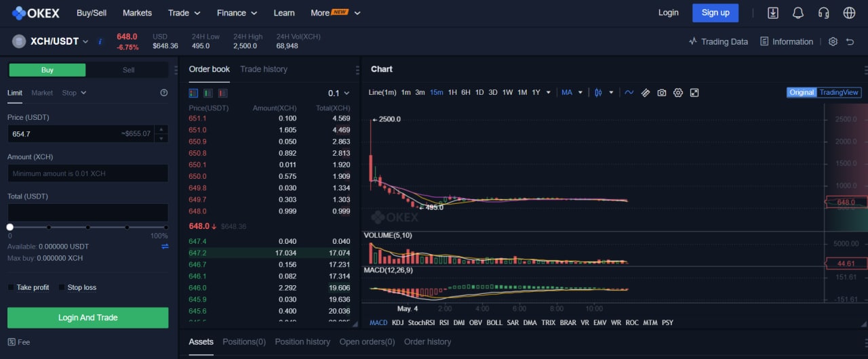Image resolution: width=868 pixels, height=359 pixels.
Task: Click the Sign up button
Action: (715, 13)
